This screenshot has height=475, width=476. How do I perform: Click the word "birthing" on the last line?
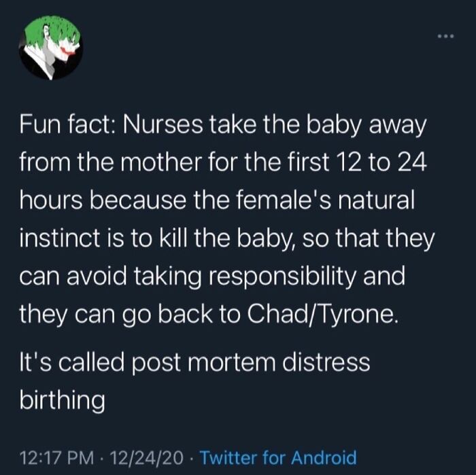tap(63, 401)
